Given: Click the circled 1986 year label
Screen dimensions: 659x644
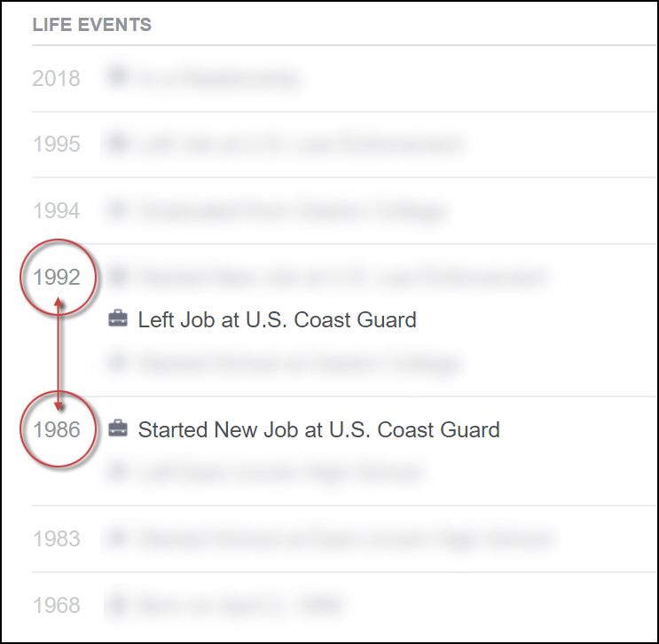Looking at the screenshot, I should point(57,430).
